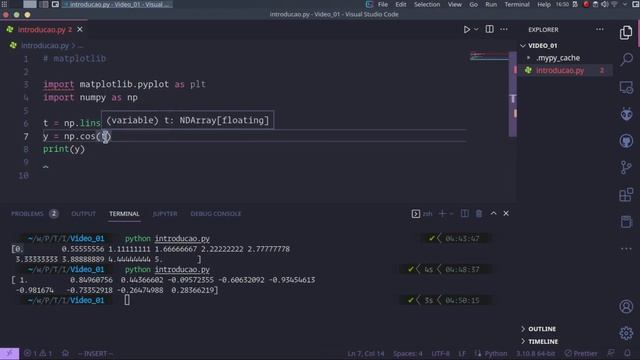
Task: Maximize the panel with the up chevron
Action: click(x=493, y=213)
